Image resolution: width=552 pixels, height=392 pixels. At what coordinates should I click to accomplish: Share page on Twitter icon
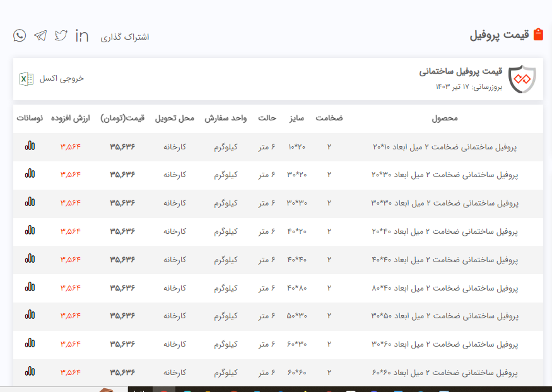(61, 35)
